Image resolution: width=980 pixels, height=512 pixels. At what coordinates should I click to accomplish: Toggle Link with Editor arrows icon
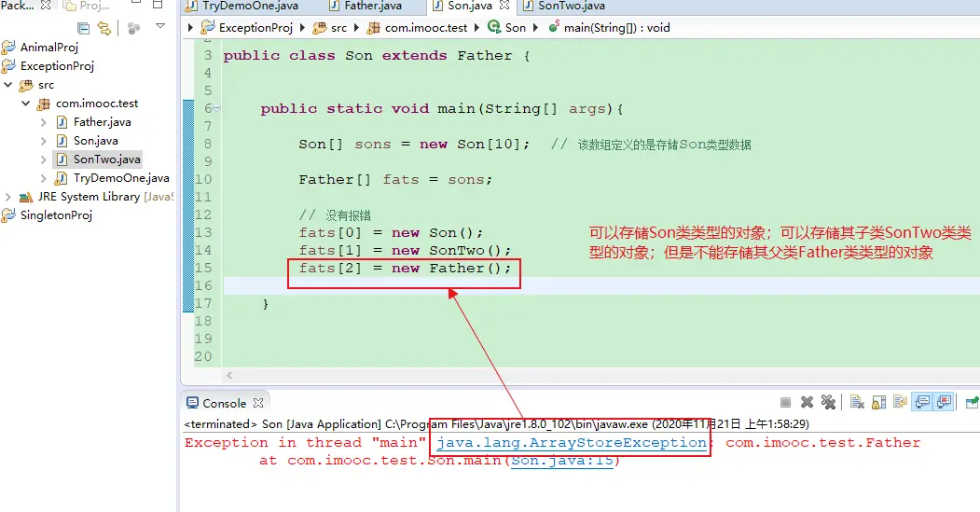coord(104,28)
